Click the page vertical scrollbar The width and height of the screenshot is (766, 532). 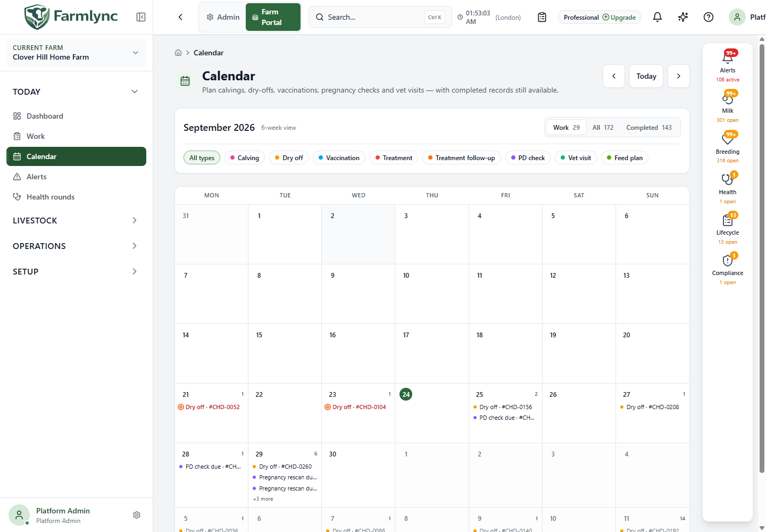click(762, 259)
